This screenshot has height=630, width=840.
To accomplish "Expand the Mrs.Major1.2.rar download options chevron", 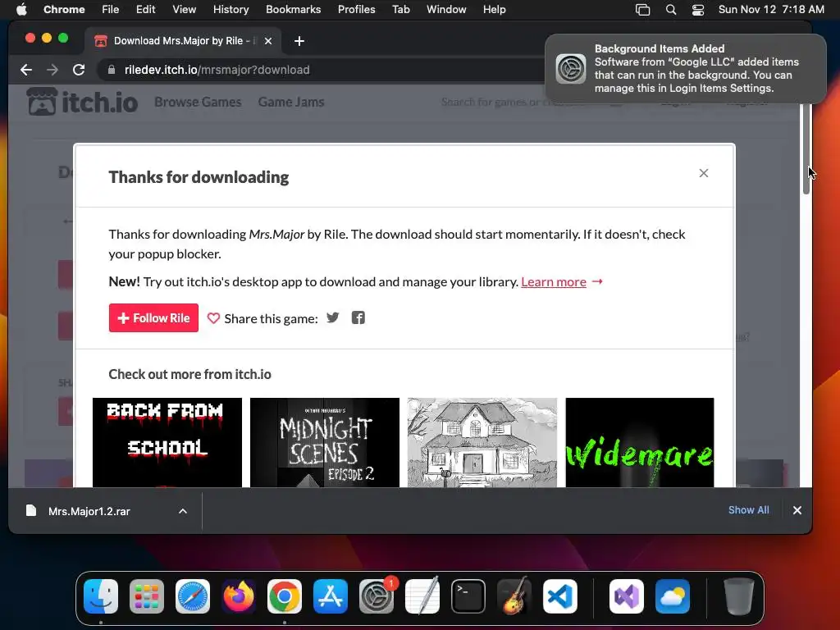I will pos(183,511).
